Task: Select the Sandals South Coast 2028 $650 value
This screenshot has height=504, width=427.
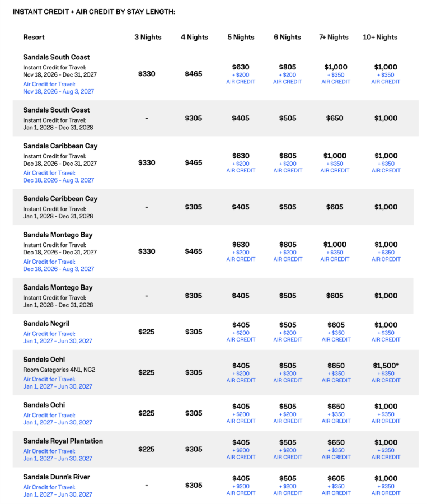Action: (x=335, y=118)
